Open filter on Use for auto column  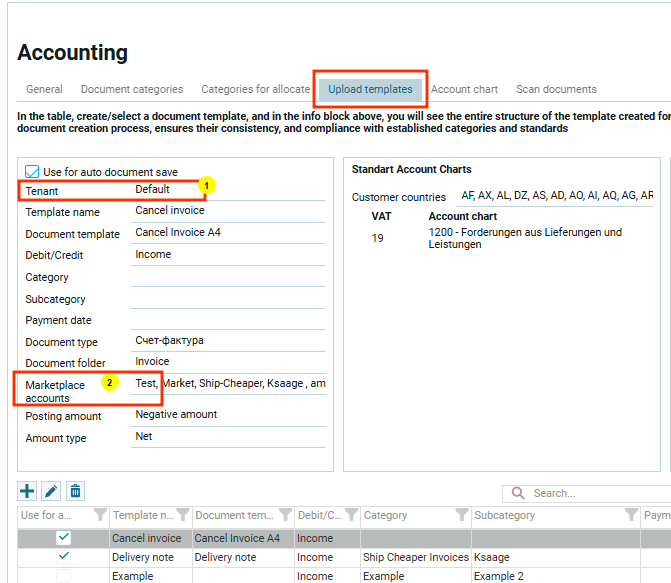[x=99, y=515]
